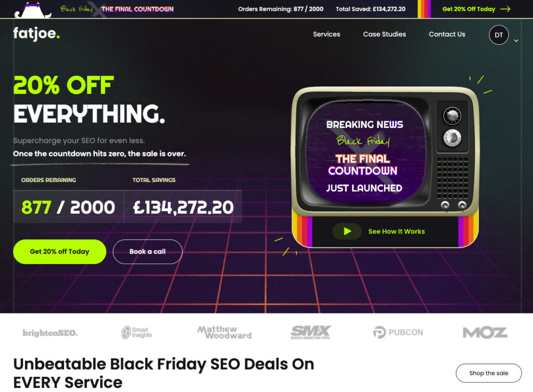Open the Services menu
This screenshot has width=533, height=392.
pyautogui.click(x=326, y=34)
